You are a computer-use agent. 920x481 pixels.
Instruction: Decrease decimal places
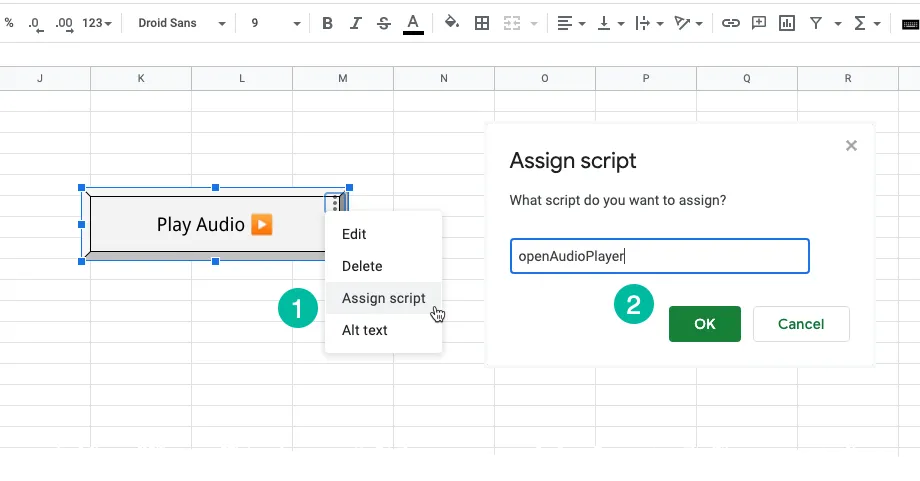tap(36, 23)
